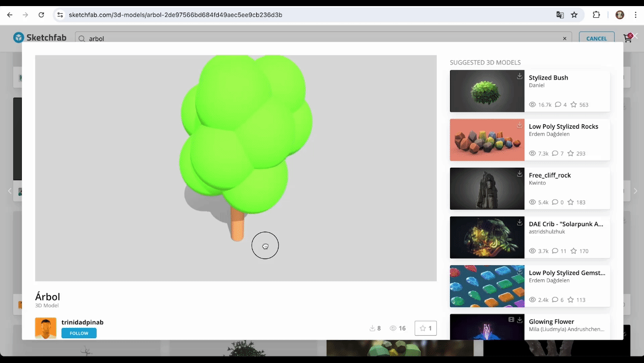The width and height of the screenshot is (644, 363).
Task: Bookmark this page with the star icon
Action: coord(574,15)
